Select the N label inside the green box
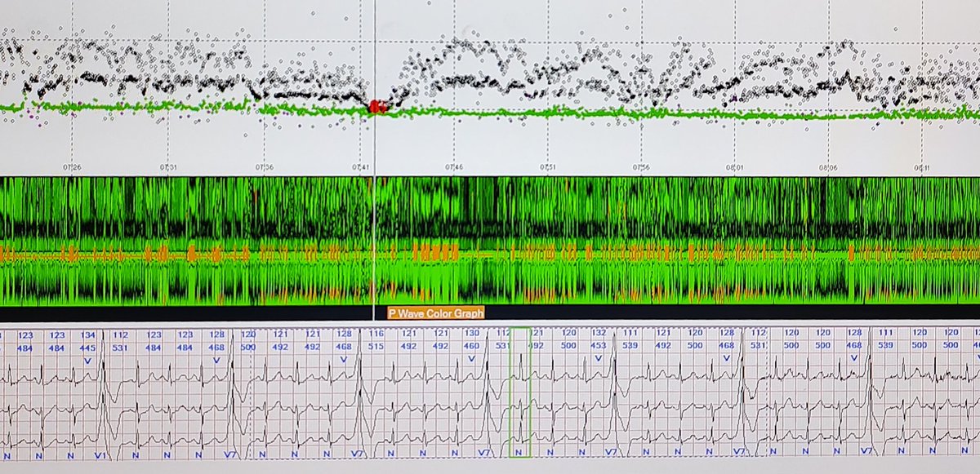The height and width of the screenshot is (474, 980). coord(518,450)
